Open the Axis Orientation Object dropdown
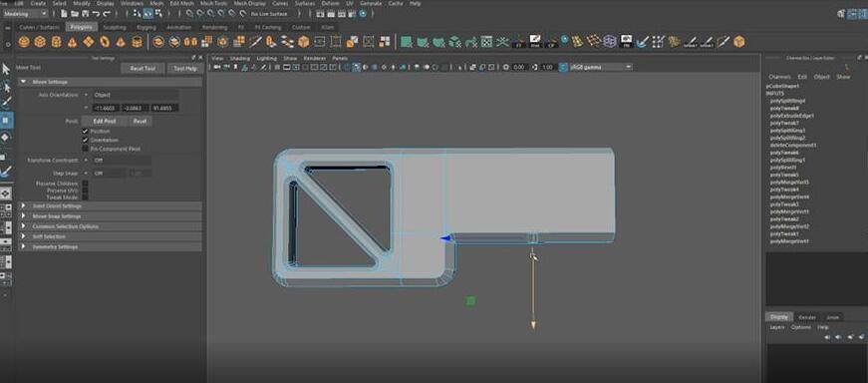The height and width of the screenshot is (383, 868). point(136,95)
